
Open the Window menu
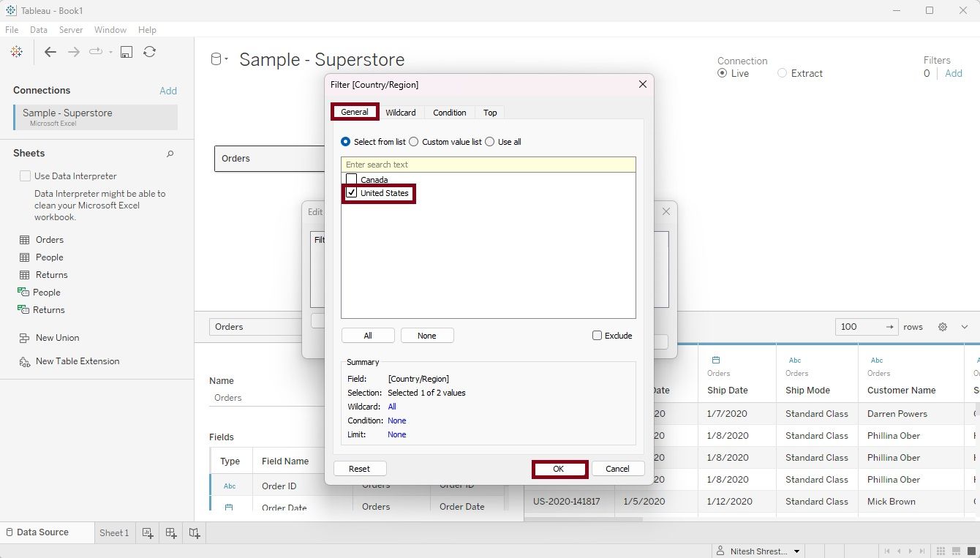coord(110,30)
